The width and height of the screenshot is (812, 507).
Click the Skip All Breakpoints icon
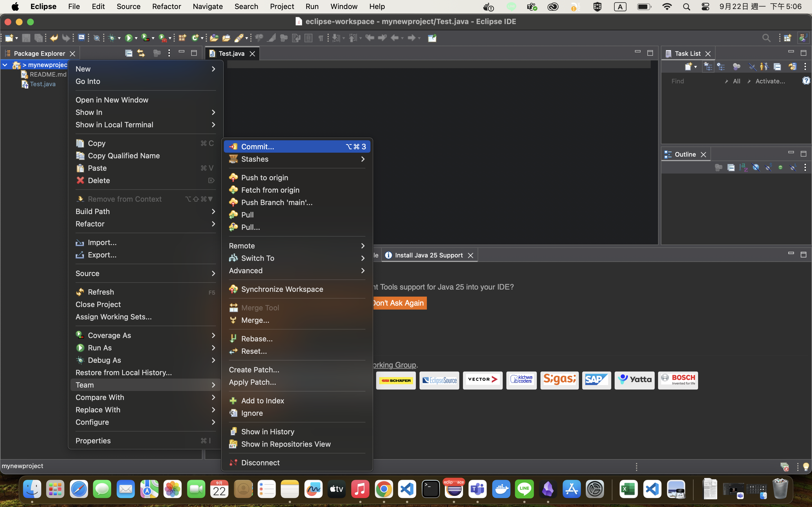[97, 38]
